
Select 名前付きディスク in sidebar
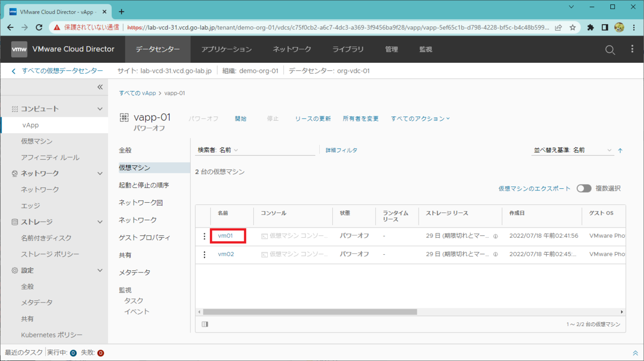pos(46,238)
